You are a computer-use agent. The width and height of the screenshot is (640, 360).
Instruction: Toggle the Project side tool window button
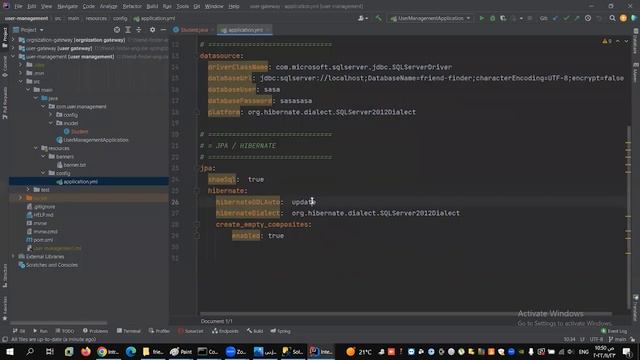click(x=5, y=38)
